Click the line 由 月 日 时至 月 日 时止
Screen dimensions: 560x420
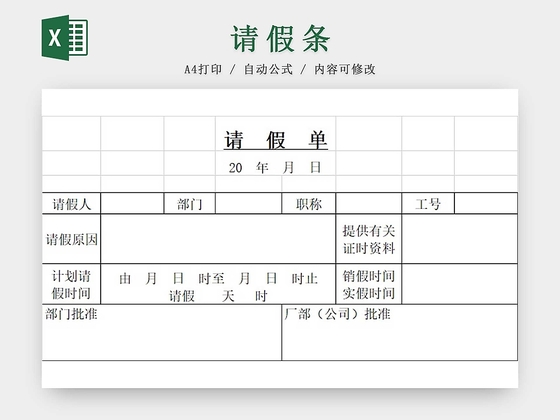coord(218,278)
